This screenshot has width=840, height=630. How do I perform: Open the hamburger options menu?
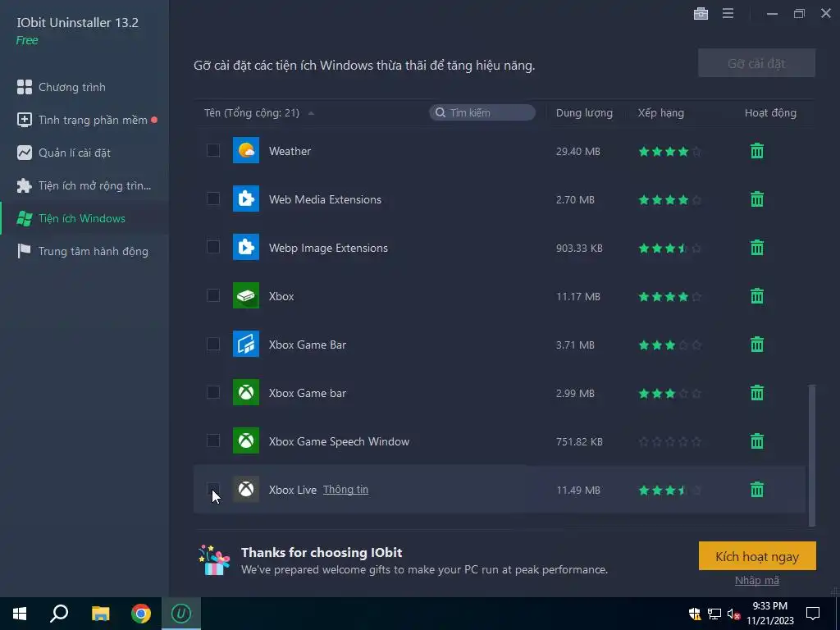click(728, 13)
